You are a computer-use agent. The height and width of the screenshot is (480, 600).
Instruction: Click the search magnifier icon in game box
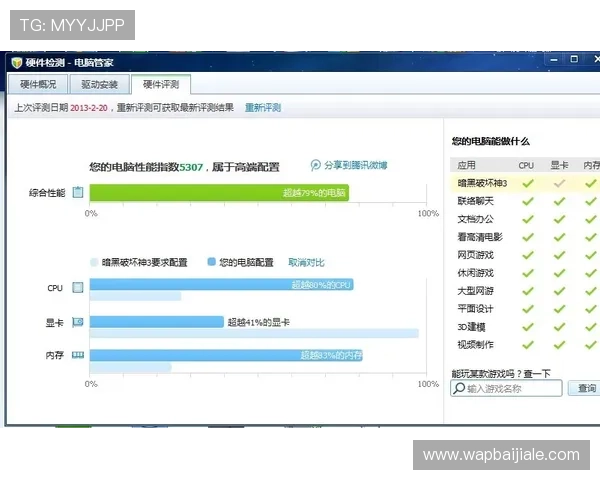tap(459, 388)
